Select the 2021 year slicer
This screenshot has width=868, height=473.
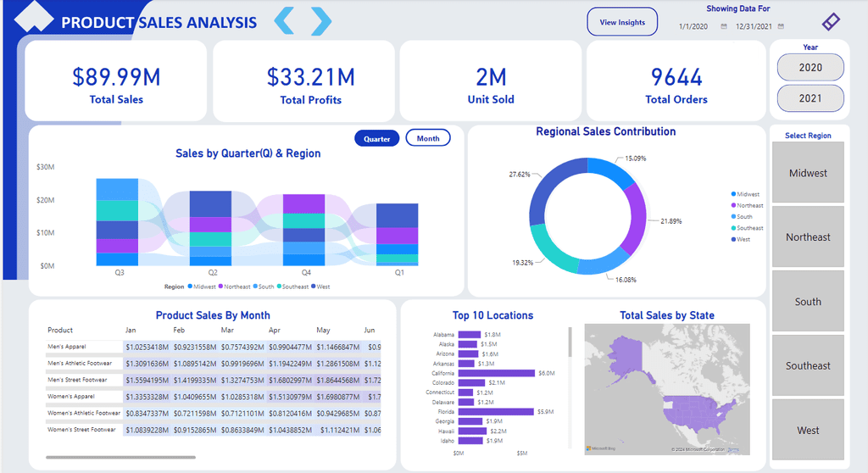click(810, 98)
